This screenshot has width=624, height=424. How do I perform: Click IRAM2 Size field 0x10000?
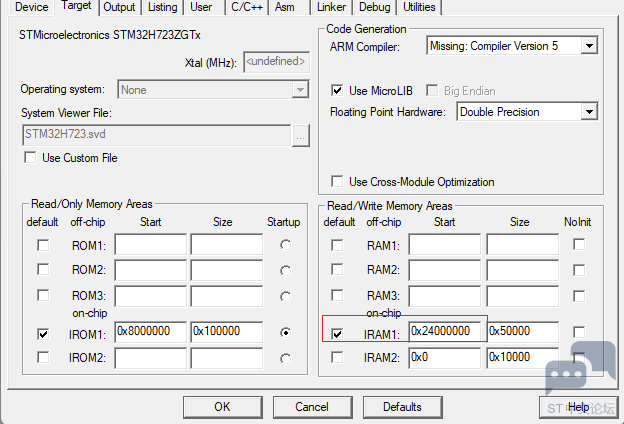[523, 358]
